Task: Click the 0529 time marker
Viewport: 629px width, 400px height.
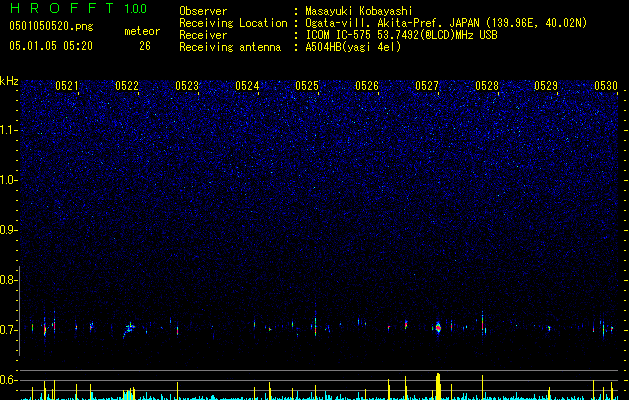Action: coord(546,85)
